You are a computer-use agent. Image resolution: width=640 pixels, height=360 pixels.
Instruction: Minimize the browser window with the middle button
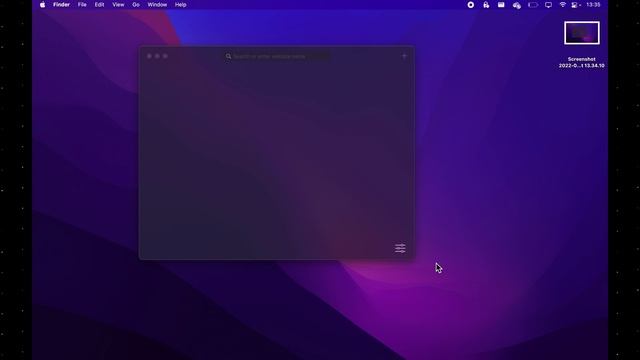point(157,56)
